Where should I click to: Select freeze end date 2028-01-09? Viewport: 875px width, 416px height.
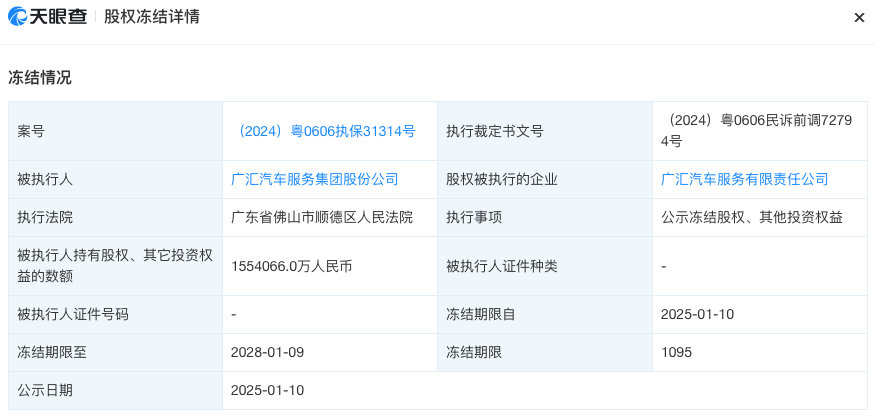tap(267, 352)
